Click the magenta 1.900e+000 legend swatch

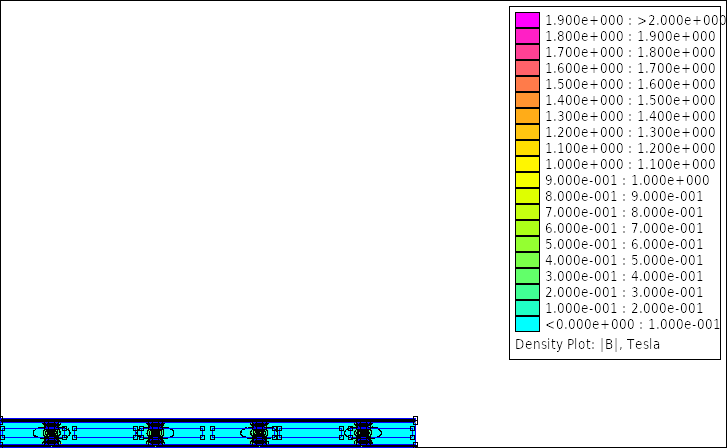(x=527, y=20)
